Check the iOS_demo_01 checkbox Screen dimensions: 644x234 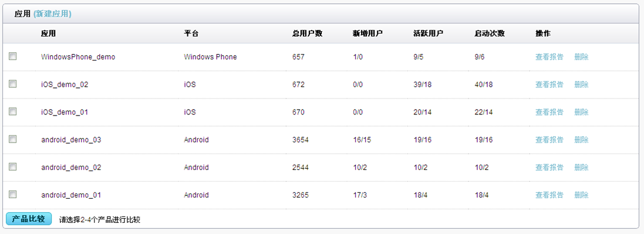coord(13,111)
